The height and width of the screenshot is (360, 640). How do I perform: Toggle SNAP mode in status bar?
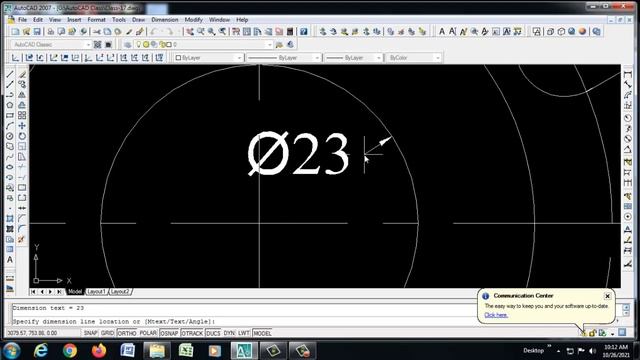tap(90, 333)
